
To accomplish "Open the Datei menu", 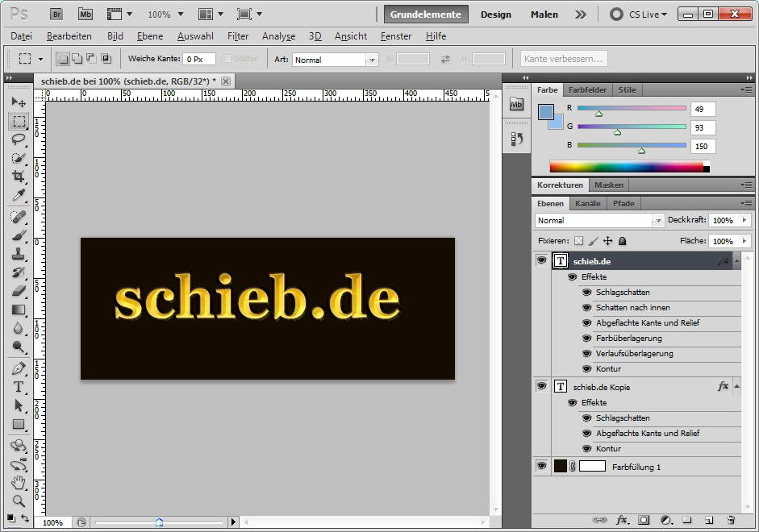I will pos(21,36).
